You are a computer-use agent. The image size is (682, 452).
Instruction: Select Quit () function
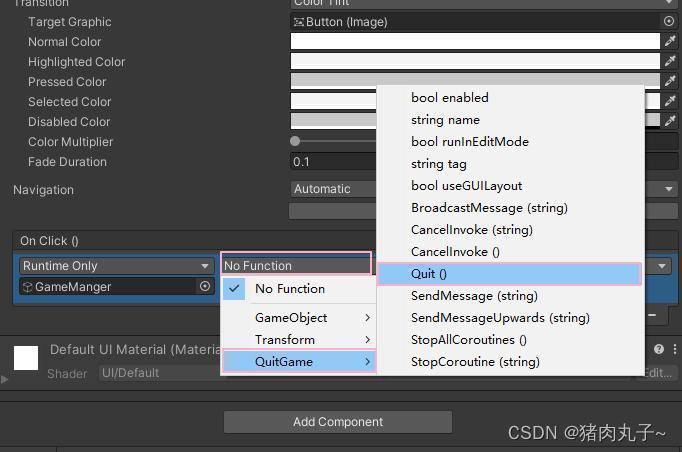(509, 274)
